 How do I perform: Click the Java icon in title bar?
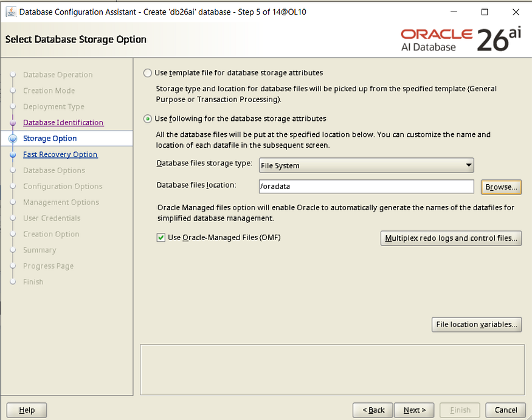[11, 12]
